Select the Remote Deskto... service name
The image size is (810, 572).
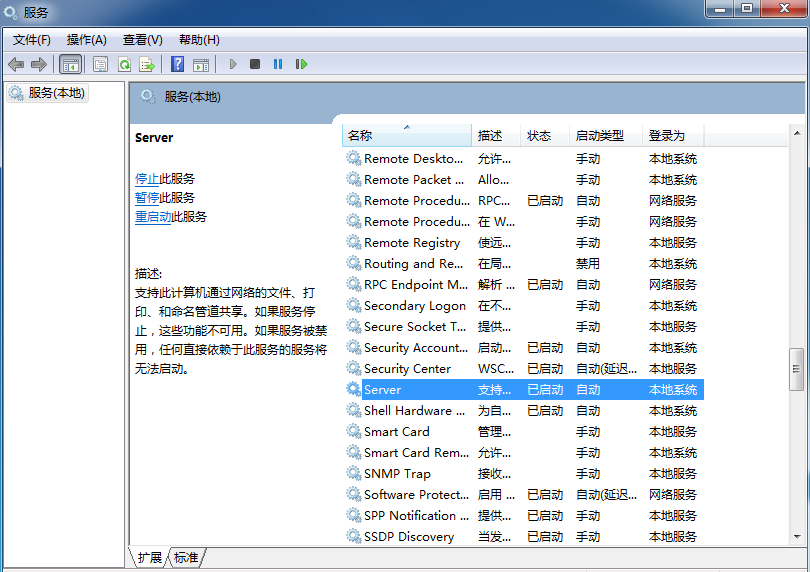[413, 159]
